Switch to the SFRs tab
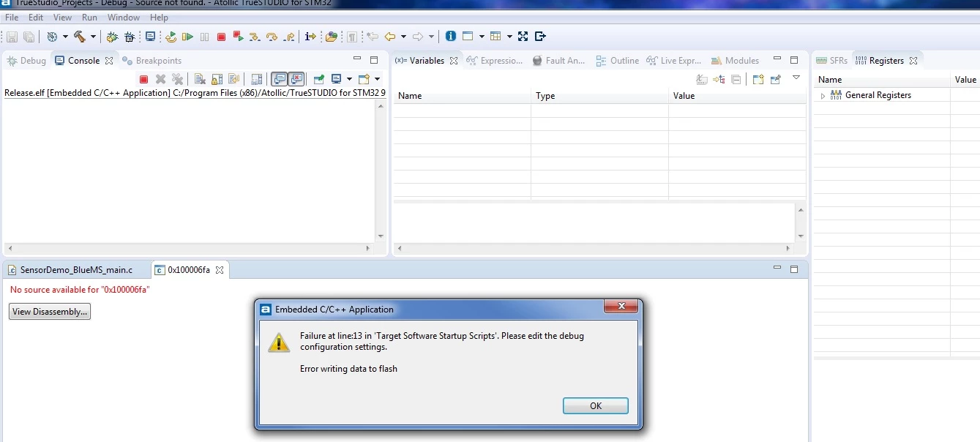Screen dimensions: 980x442 [832, 61]
